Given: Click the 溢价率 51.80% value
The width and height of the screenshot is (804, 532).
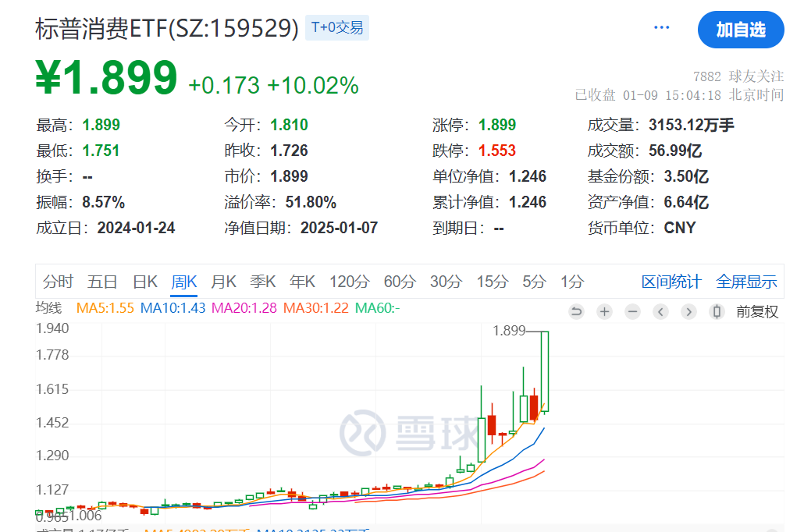Looking at the screenshot, I should tap(311, 202).
